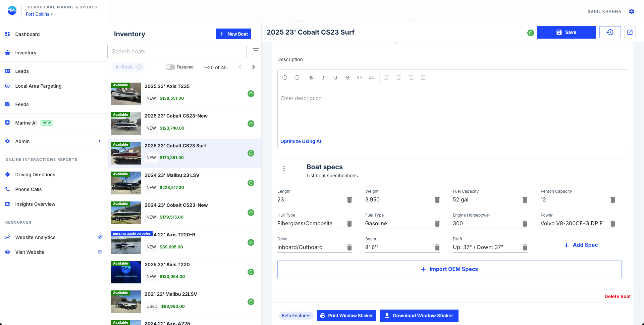Remove the Fuel Capacity spec

(x=525, y=200)
